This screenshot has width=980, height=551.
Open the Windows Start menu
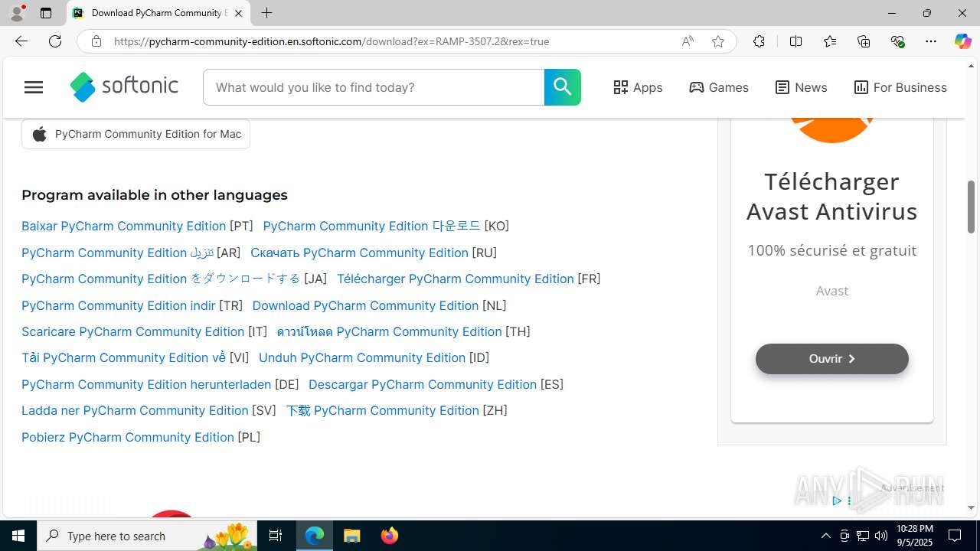[18, 536]
